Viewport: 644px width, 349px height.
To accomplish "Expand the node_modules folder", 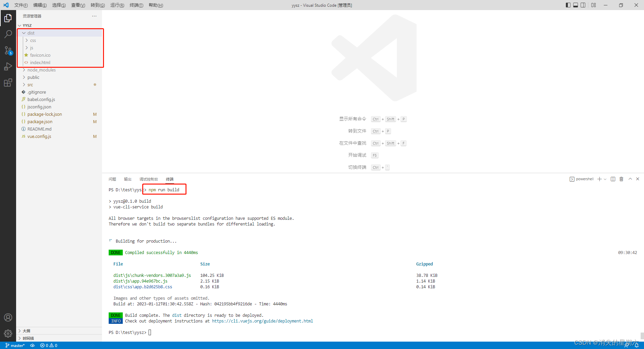I will coord(59,70).
